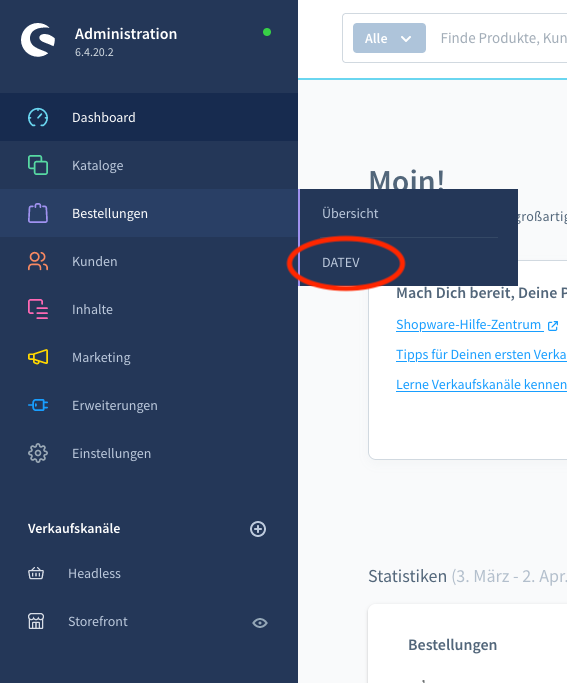The height and width of the screenshot is (683, 567).
Task: Click the Bestellungen shopping bag icon
Action: [x=38, y=213]
